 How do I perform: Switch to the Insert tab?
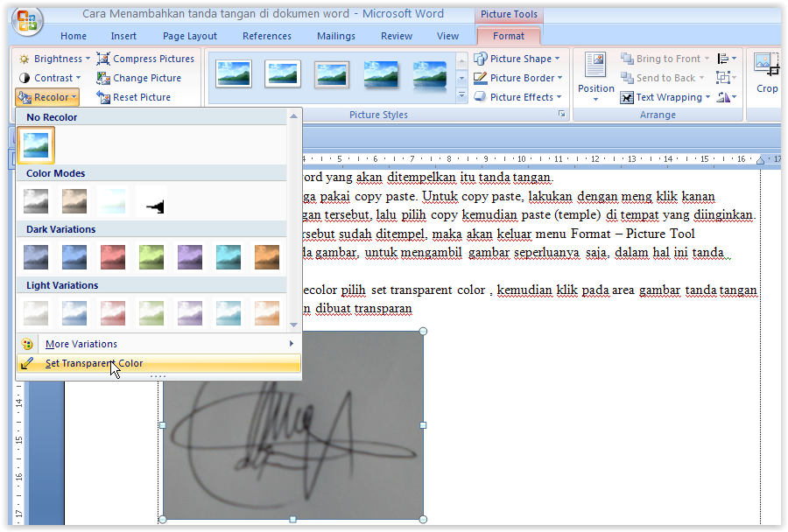[x=123, y=36]
